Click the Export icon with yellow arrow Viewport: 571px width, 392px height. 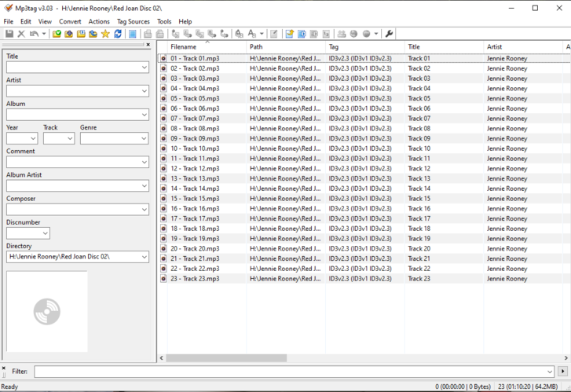[290, 34]
